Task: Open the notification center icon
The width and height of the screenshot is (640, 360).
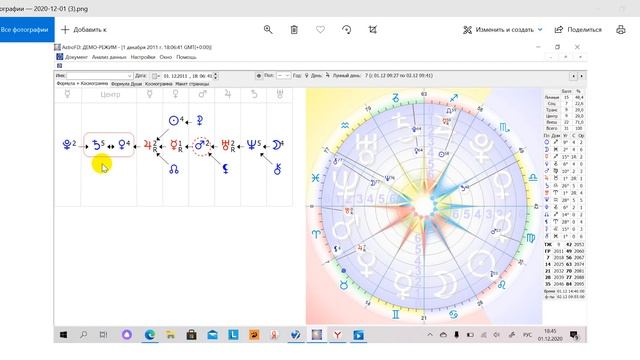Action: [x=574, y=335]
